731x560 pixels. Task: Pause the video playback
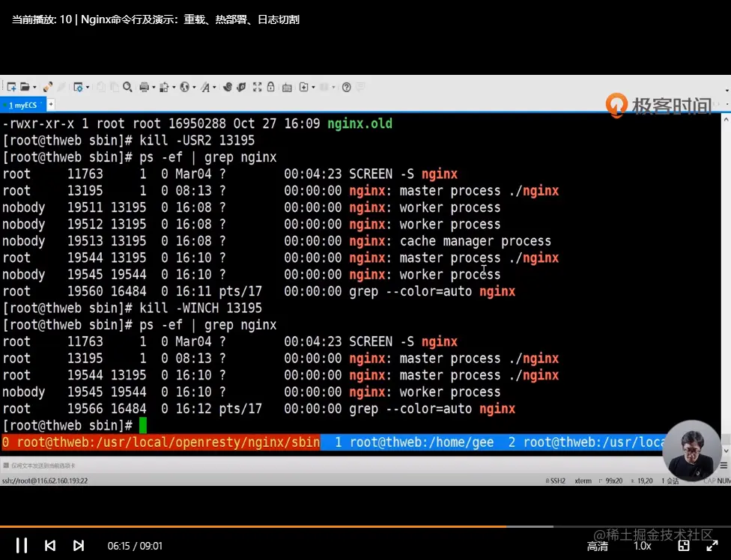22,546
